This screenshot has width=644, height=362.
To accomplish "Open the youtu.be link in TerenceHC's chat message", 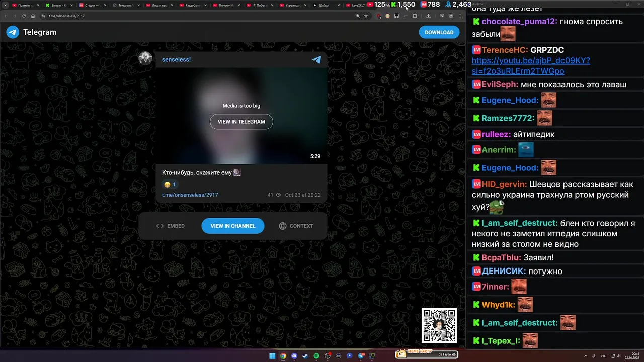I will click(531, 66).
